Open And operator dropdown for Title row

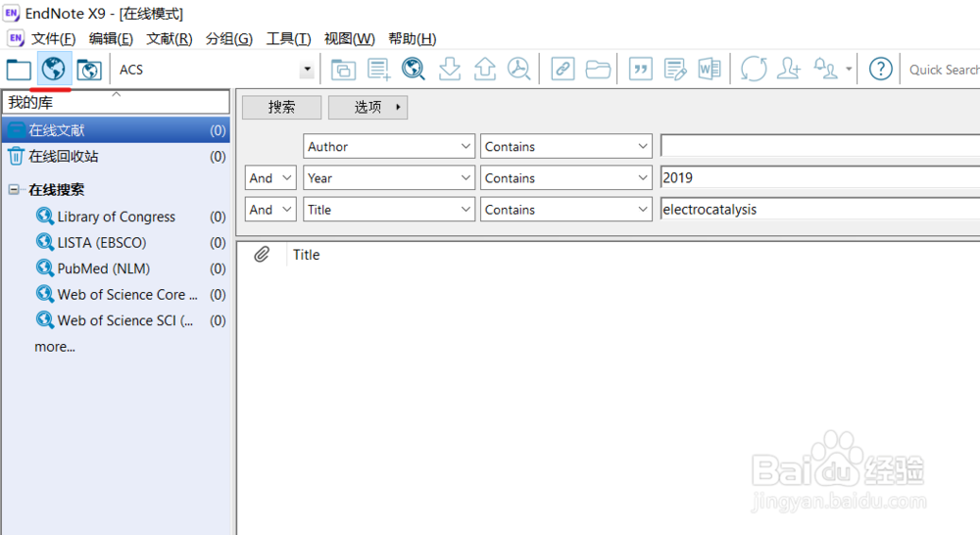coord(270,210)
